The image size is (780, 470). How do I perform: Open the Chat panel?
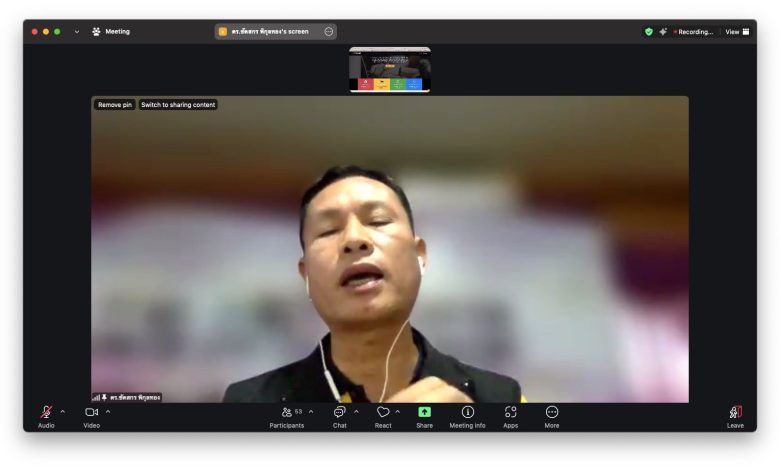pos(339,412)
